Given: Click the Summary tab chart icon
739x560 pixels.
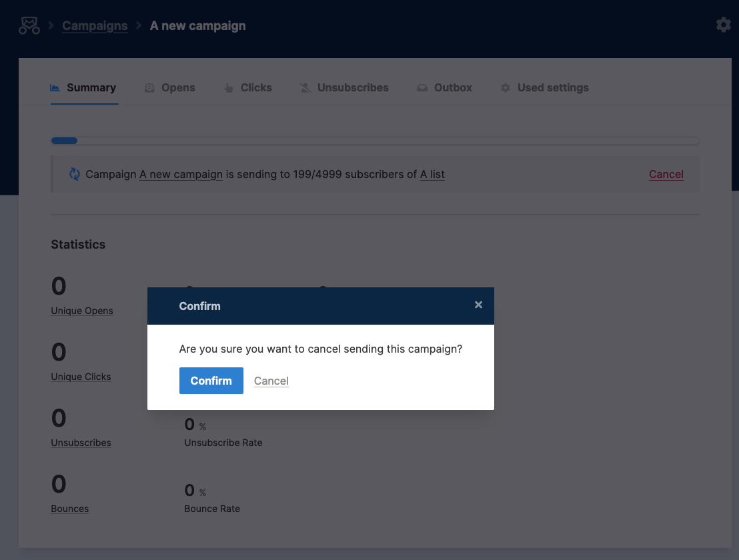Looking at the screenshot, I should click(55, 87).
